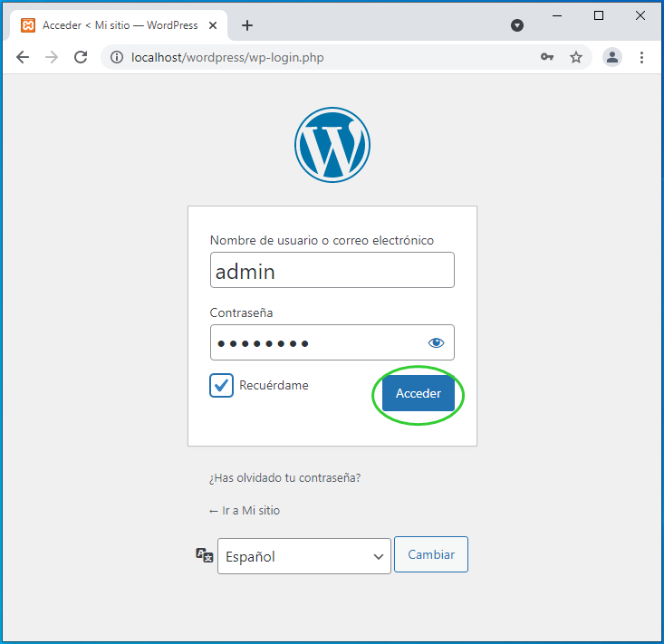Viewport: 664px width, 644px height.
Task: Click the Acceder login button
Action: tap(419, 393)
